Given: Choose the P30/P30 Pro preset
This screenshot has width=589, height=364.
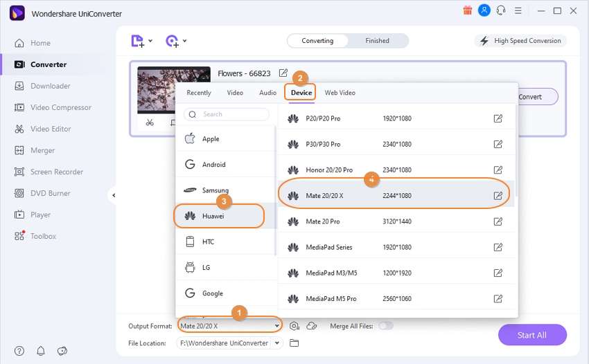Looking at the screenshot, I should [x=396, y=144].
